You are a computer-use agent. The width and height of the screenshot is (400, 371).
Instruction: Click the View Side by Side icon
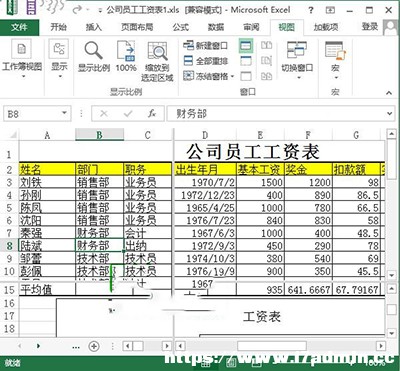(x=266, y=45)
